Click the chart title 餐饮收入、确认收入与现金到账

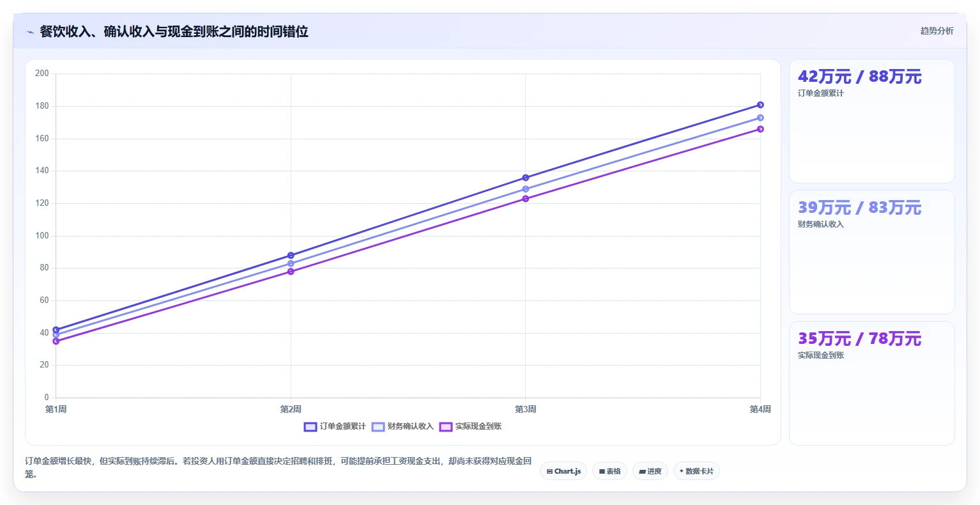click(x=174, y=31)
